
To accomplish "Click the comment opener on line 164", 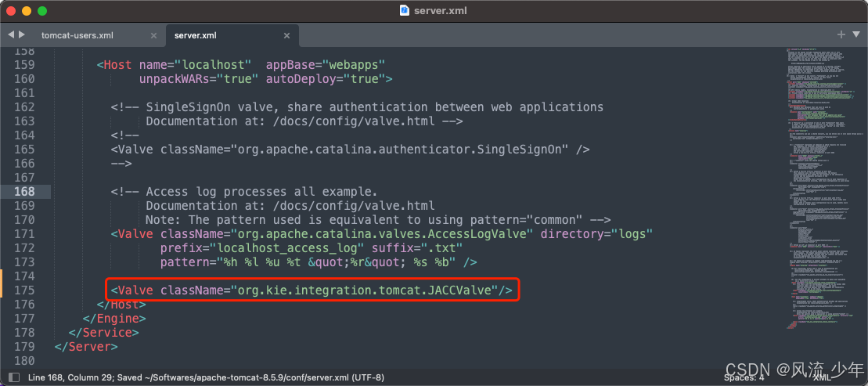I will (124, 135).
